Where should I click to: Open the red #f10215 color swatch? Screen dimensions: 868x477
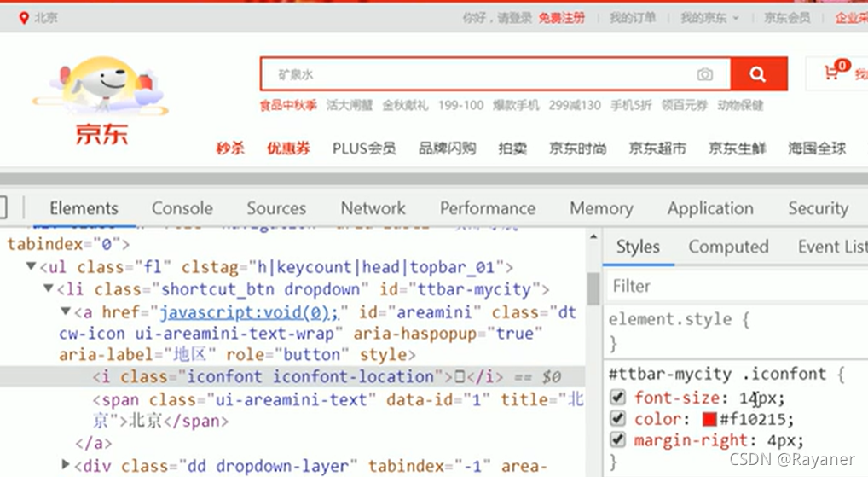point(709,419)
